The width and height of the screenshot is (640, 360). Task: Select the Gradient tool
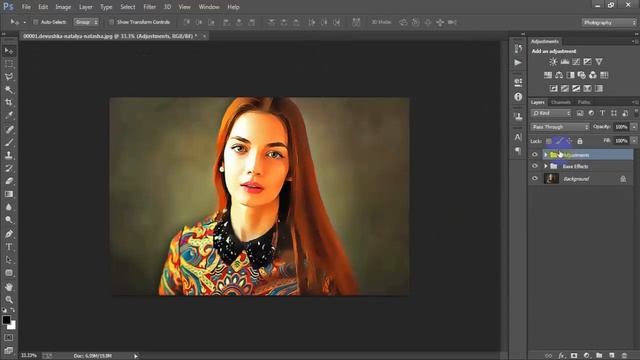click(x=9, y=194)
